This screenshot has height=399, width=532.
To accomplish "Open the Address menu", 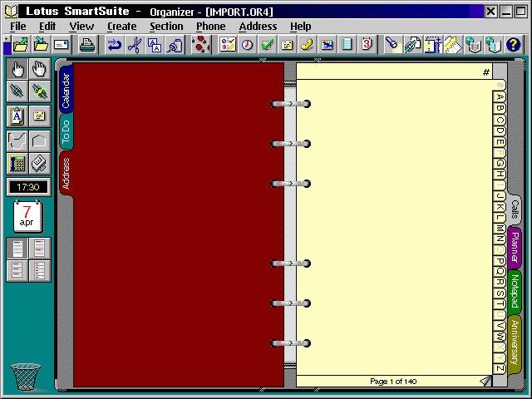I will [x=258, y=26].
